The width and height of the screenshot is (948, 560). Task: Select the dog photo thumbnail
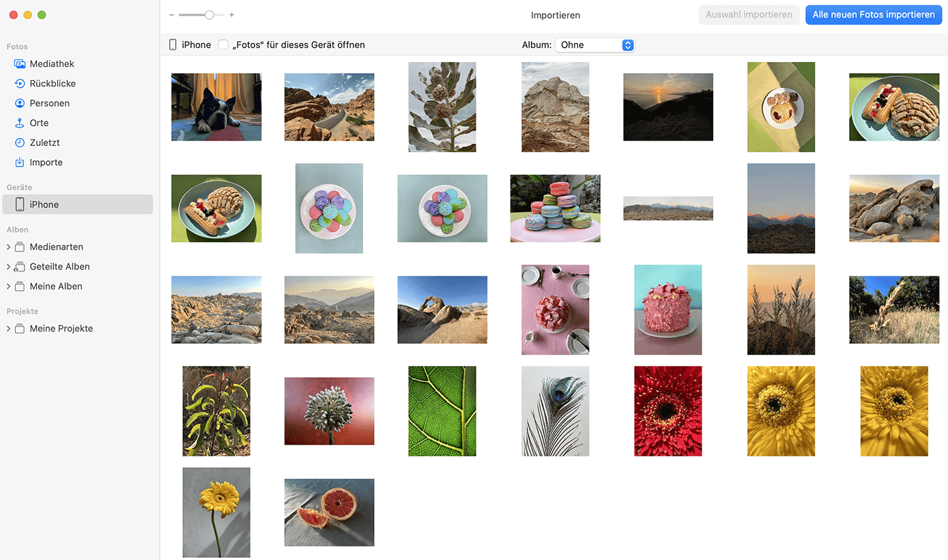(x=216, y=107)
